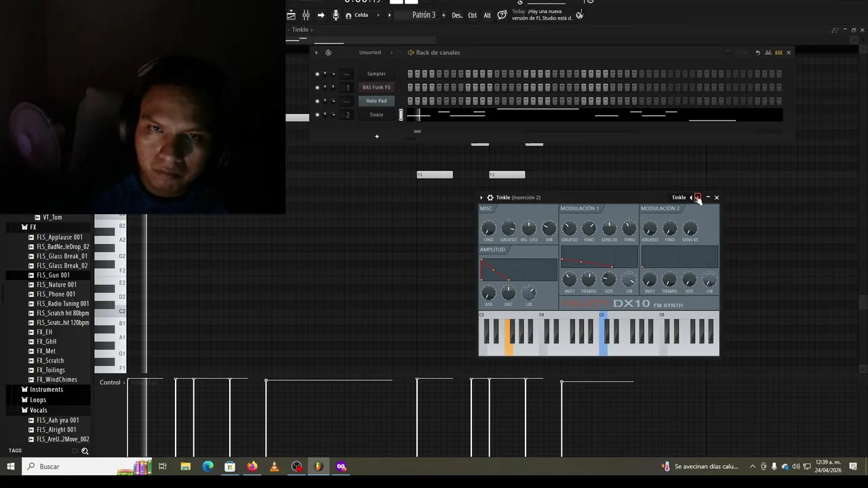Select the Halo Pad channel button
The height and width of the screenshot is (488, 868).
point(376,101)
